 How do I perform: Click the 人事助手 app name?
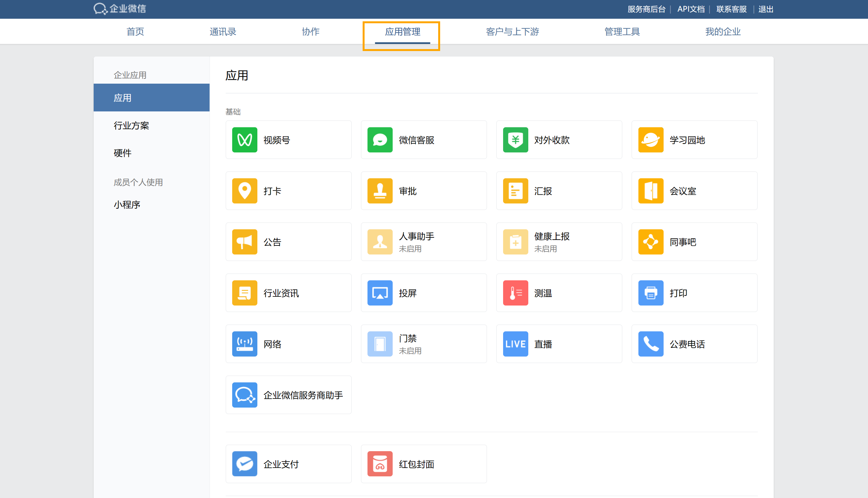[x=417, y=236]
